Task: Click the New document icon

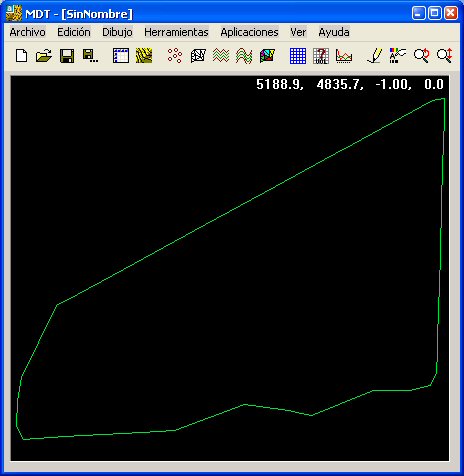Action: point(22,56)
